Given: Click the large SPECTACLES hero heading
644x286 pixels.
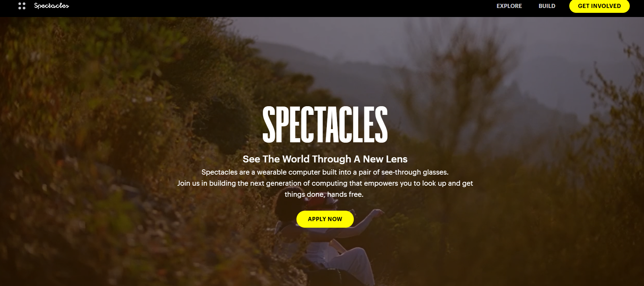Looking at the screenshot, I should [325, 125].
